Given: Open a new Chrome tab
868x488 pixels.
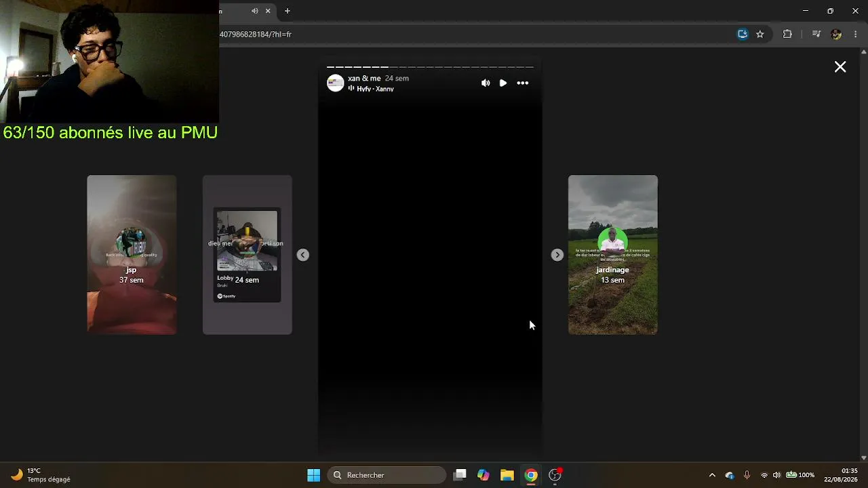Looking at the screenshot, I should pos(288,11).
